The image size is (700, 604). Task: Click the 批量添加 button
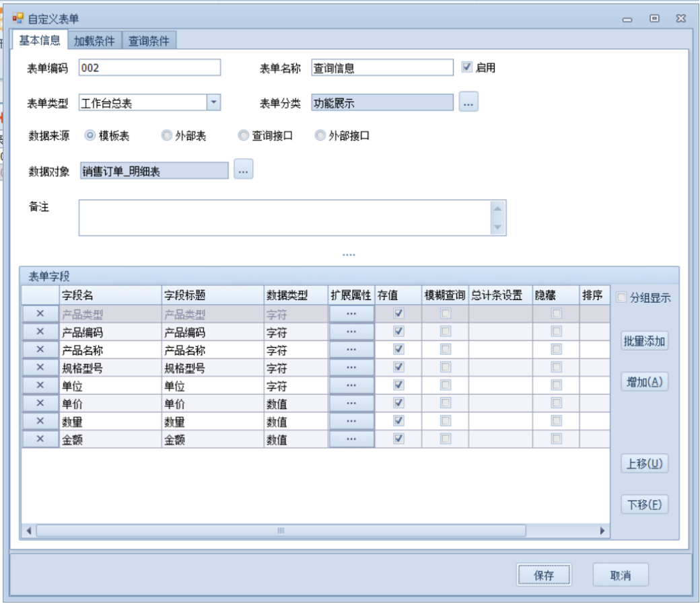pos(644,341)
